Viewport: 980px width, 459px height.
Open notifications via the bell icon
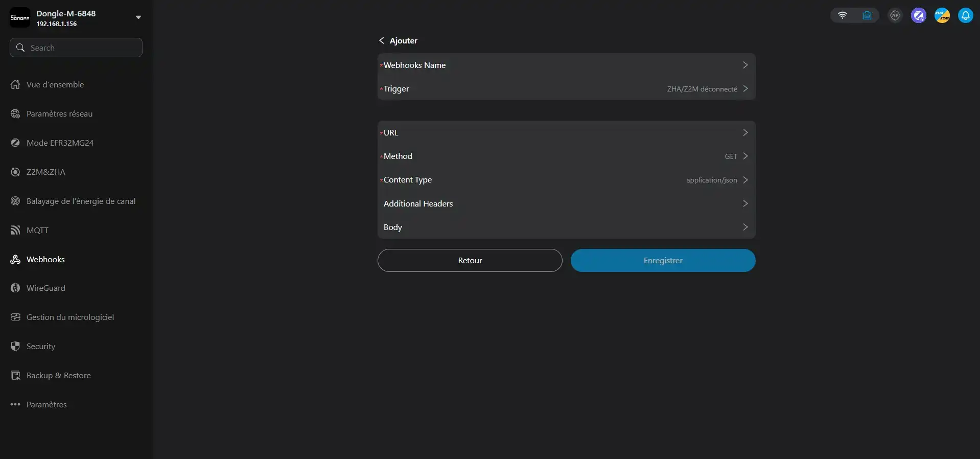click(x=965, y=15)
